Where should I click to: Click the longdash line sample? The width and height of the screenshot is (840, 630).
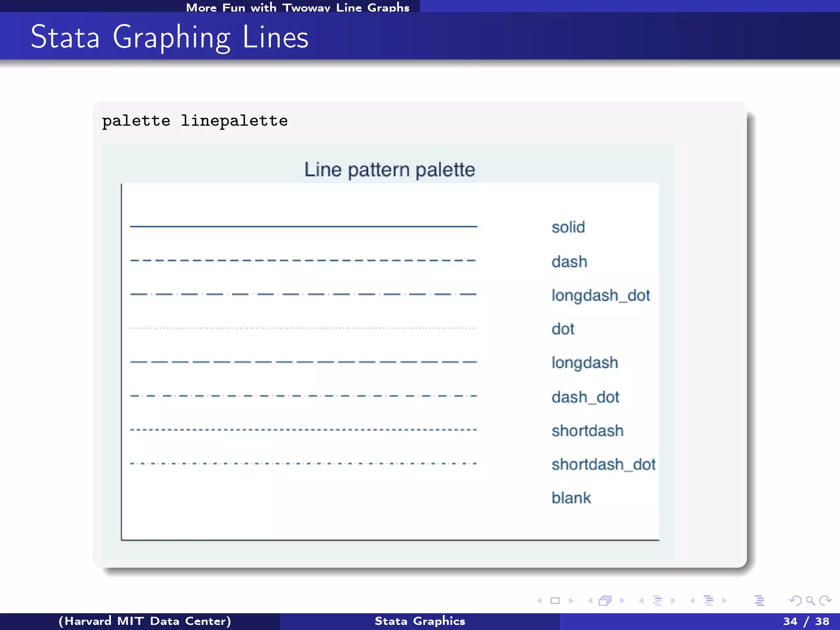pyautogui.click(x=304, y=362)
